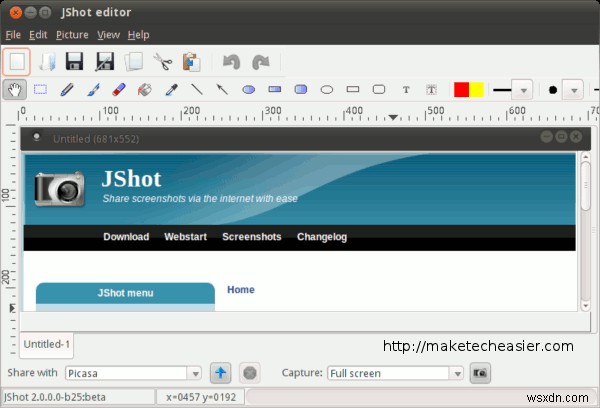
Task: Select the filled rounded rectangle tool
Action: pyautogui.click(x=301, y=90)
